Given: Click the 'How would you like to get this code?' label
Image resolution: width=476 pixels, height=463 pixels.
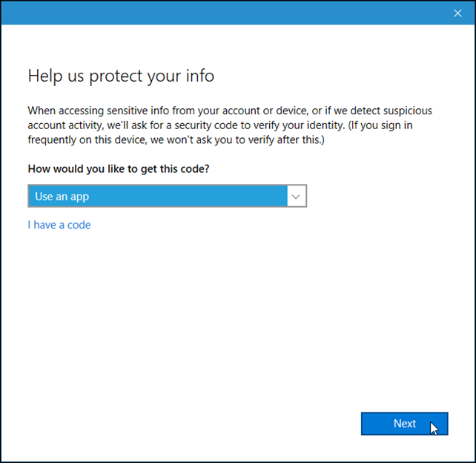Looking at the screenshot, I should tap(119, 168).
